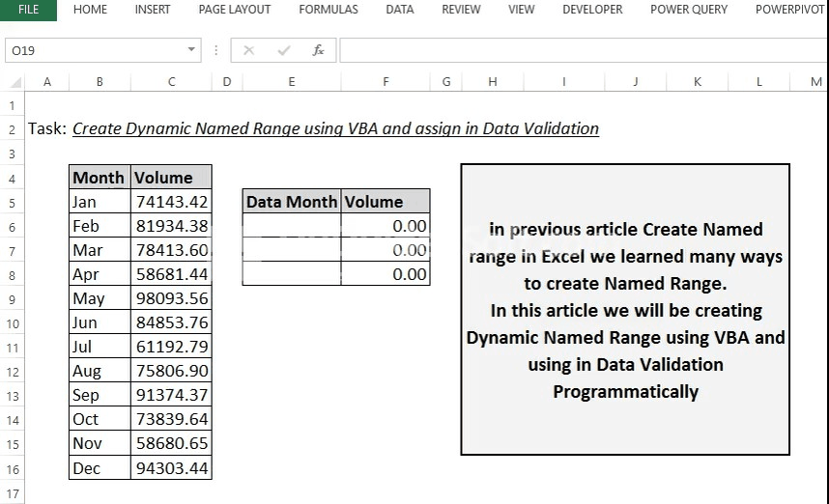Select the 'Dec' cell
This screenshot has height=504, width=829.
(100, 468)
